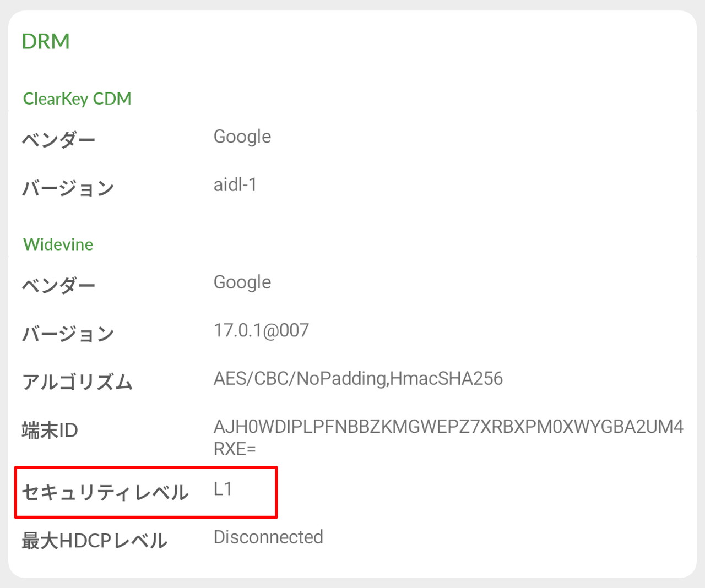Viewport: 705px width, 588px height.
Task: Click the 最大HDCPレベル label
Action: click(x=94, y=541)
